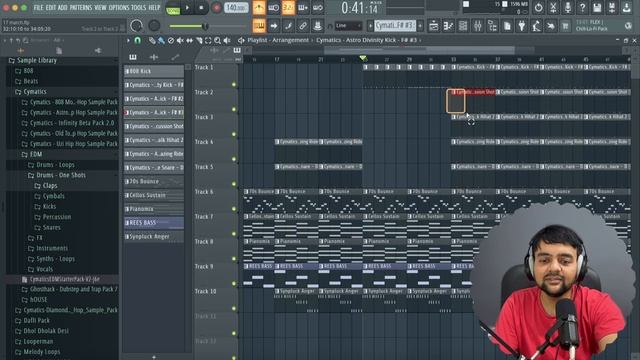Open the Piano roll window icon
The height and width of the screenshot is (360, 640).
(x=448, y=26)
